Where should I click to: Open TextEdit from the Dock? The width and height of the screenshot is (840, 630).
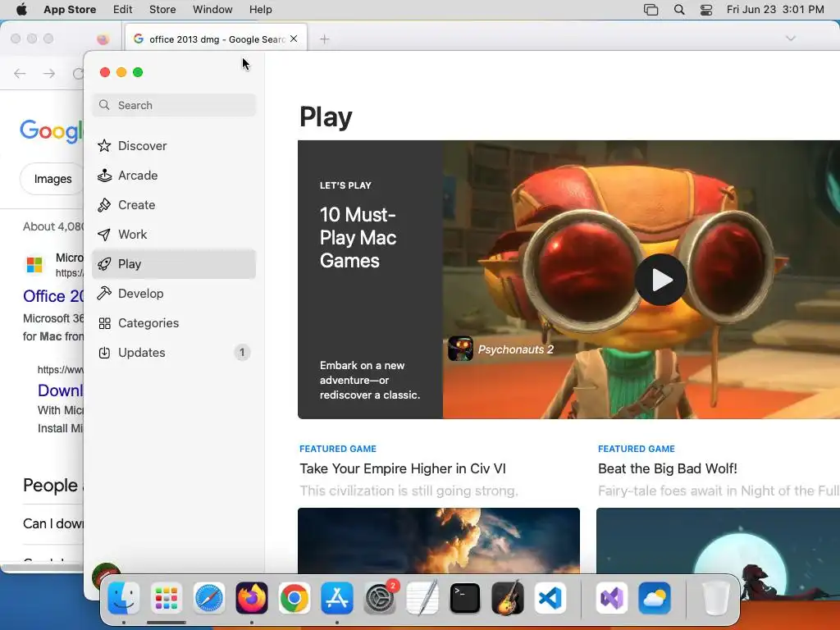click(x=422, y=598)
